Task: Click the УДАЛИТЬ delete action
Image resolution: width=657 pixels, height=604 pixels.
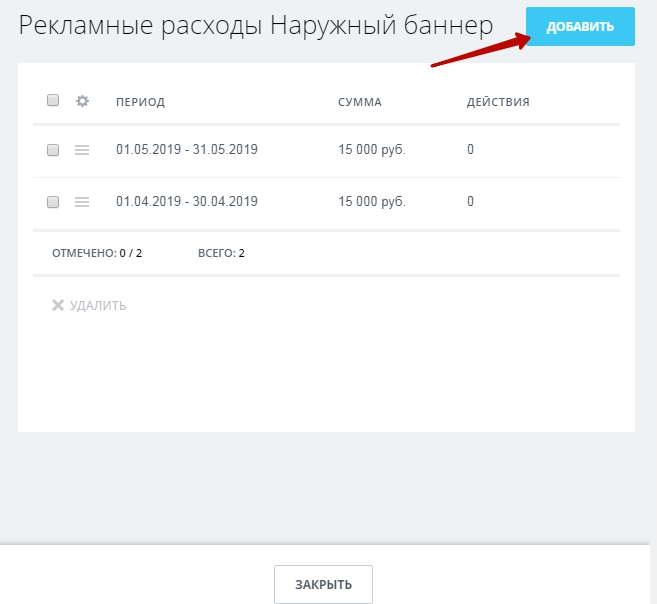Action: click(x=89, y=305)
